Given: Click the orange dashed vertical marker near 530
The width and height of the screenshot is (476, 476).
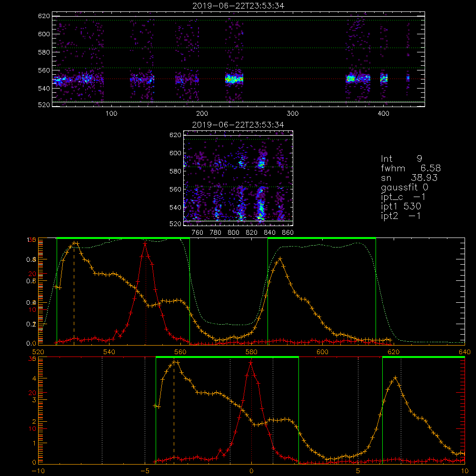Looking at the screenshot, I should click(x=74, y=295).
